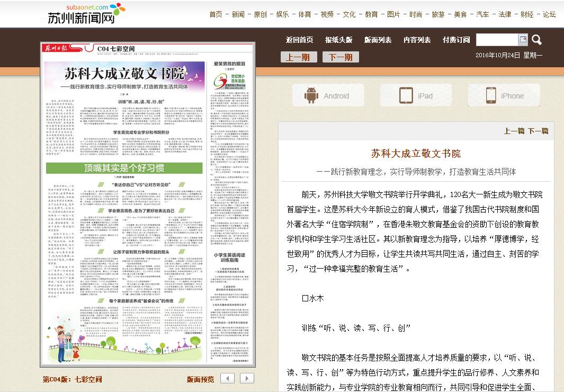Open the Android app download

click(328, 96)
